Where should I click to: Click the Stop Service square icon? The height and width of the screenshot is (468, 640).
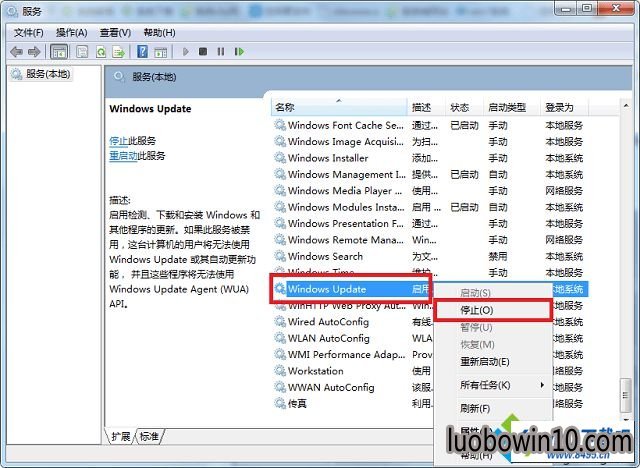click(203, 51)
